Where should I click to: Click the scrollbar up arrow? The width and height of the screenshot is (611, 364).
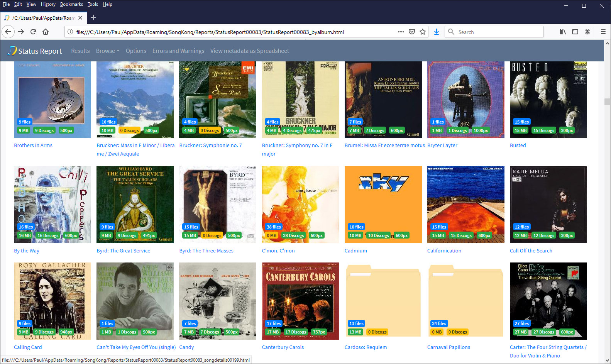tap(607, 43)
